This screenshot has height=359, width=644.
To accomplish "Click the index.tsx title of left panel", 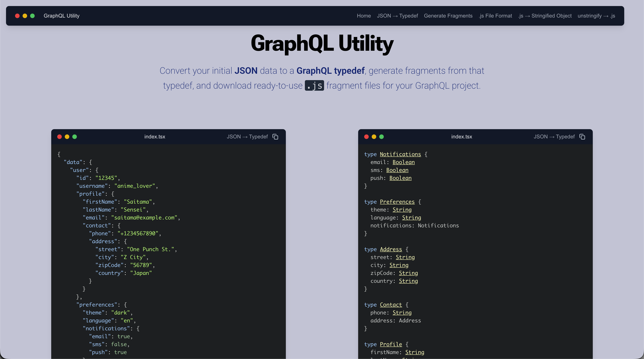I will click(155, 137).
